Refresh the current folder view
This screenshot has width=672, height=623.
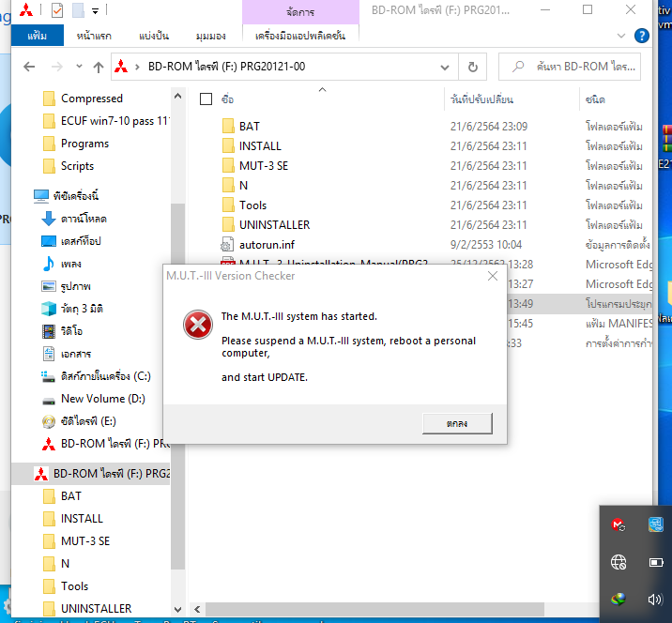coord(473,68)
